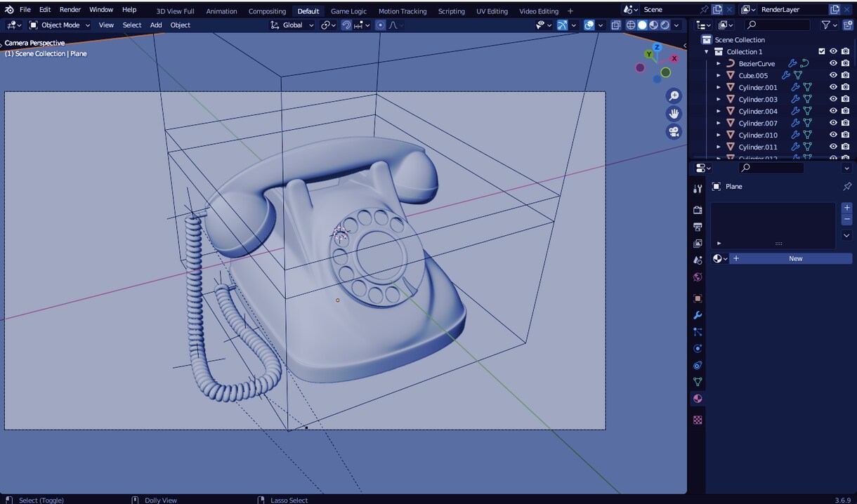
Task: Disable Cylinder.010 in renders camera icon
Action: pyautogui.click(x=845, y=135)
